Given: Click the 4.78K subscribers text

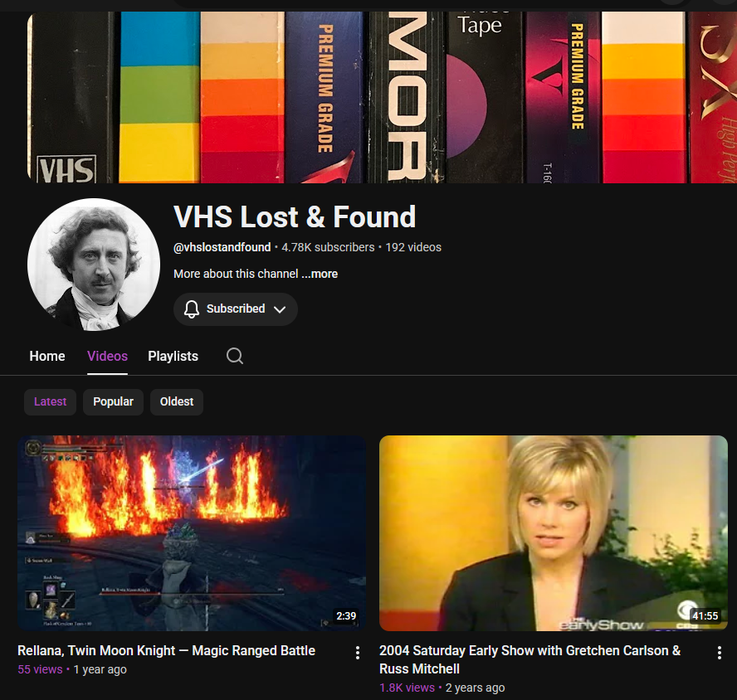Looking at the screenshot, I should coord(328,247).
